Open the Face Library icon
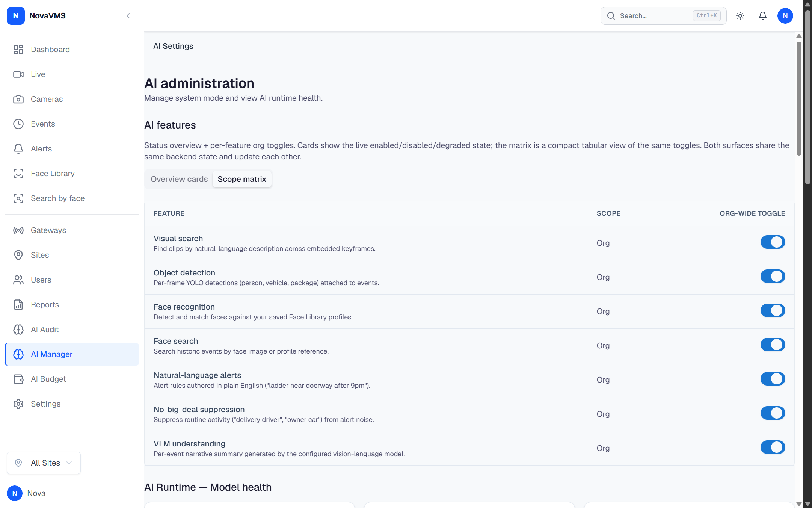 18,174
